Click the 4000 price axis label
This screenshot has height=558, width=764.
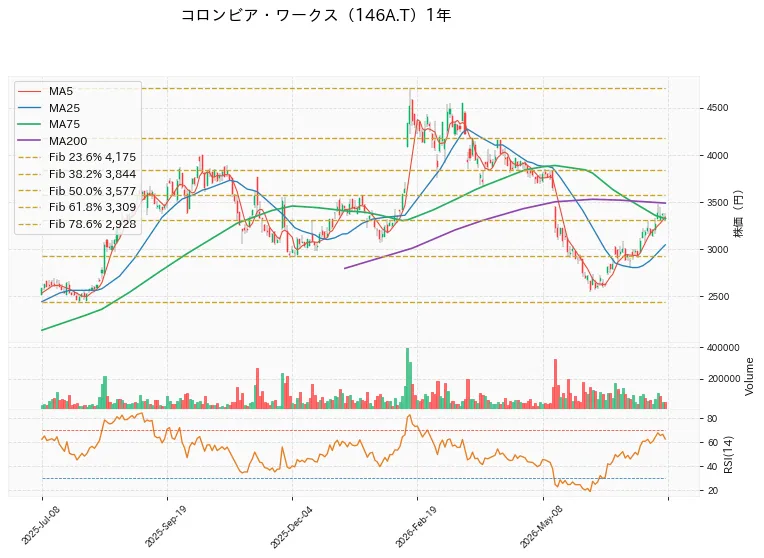[717, 156]
